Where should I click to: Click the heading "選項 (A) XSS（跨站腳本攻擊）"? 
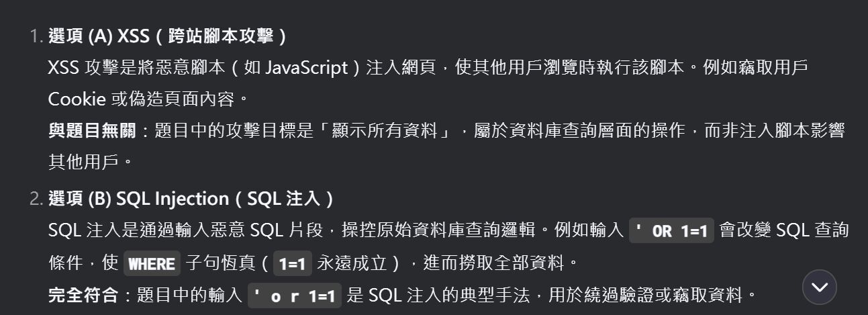(x=168, y=36)
